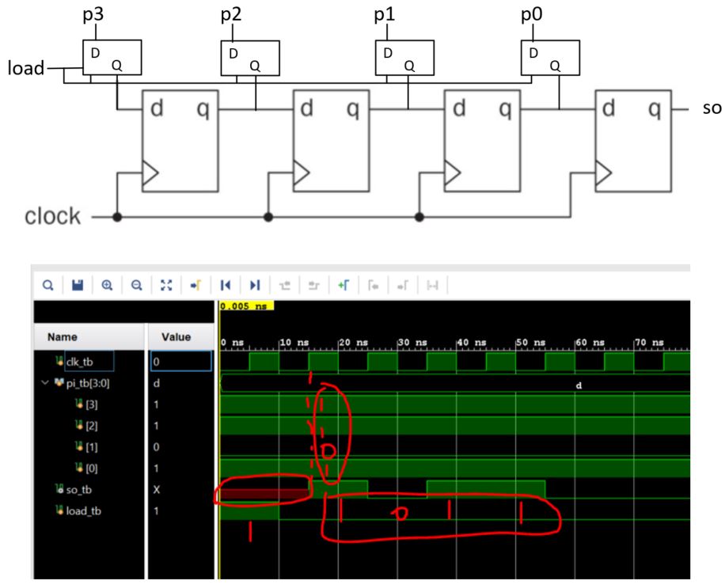Save the waveform configuration with disk icon

(78, 284)
